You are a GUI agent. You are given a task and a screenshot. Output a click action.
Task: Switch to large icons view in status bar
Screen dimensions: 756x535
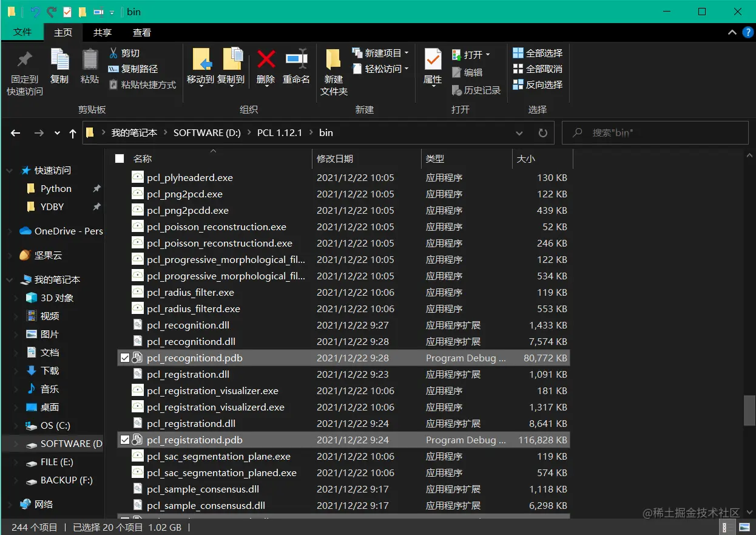[743, 528]
